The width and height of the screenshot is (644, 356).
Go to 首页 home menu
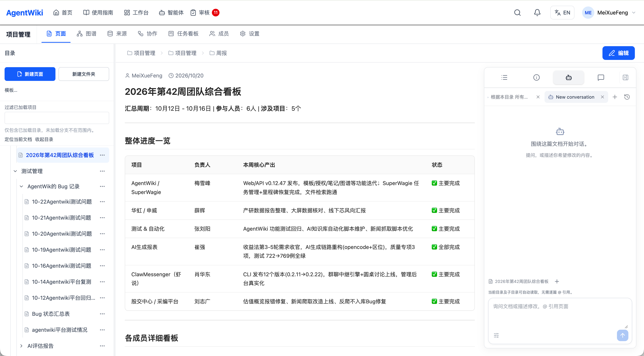[x=63, y=13]
